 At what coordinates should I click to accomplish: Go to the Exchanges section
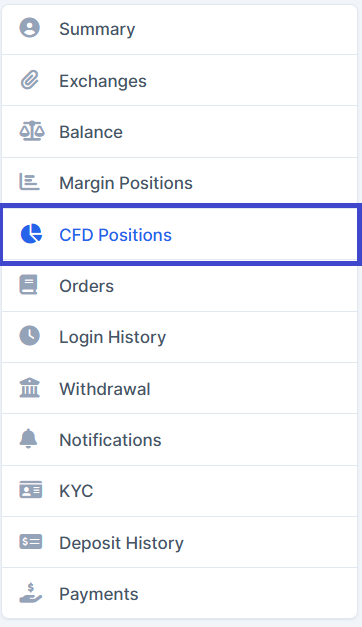[x=179, y=80]
